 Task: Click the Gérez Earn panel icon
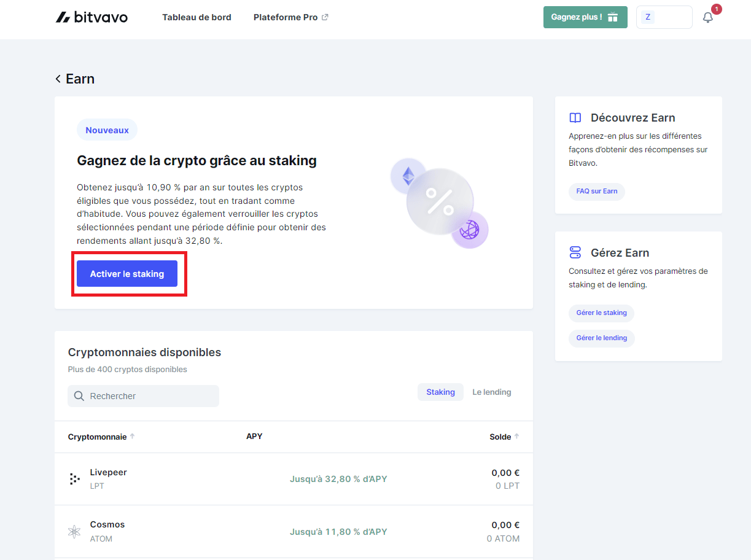pos(575,252)
